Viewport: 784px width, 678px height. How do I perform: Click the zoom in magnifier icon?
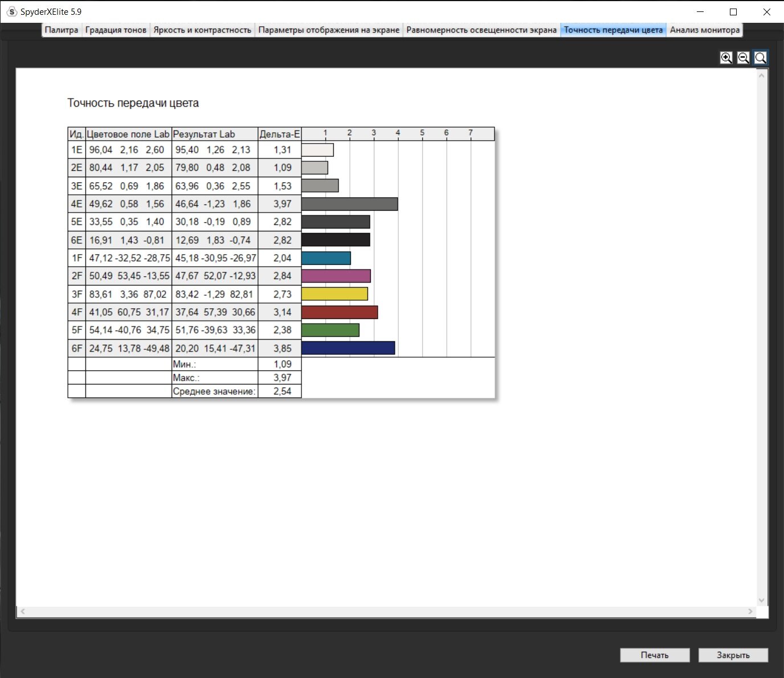pyautogui.click(x=726, y=58)
